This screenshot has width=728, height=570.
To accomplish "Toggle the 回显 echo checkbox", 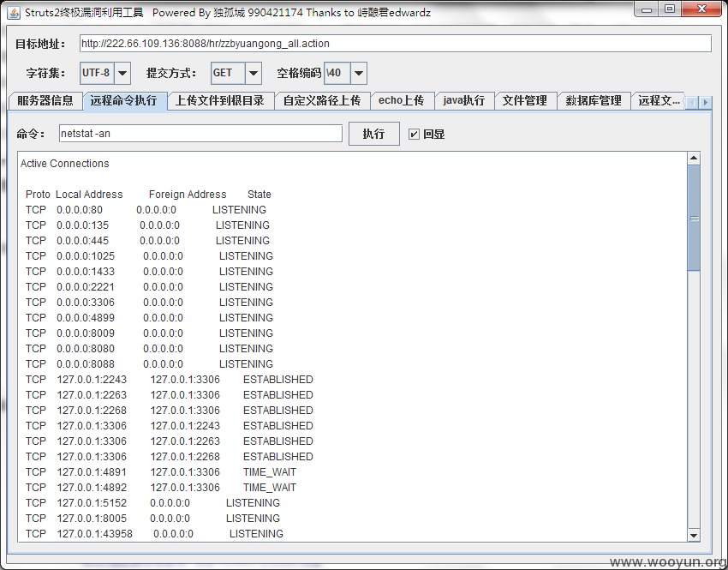I will point(414,135).
